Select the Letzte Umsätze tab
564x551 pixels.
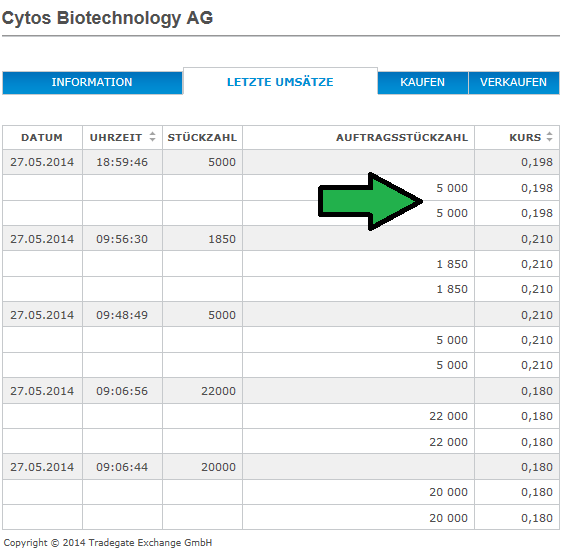click(x=280, y=82)
